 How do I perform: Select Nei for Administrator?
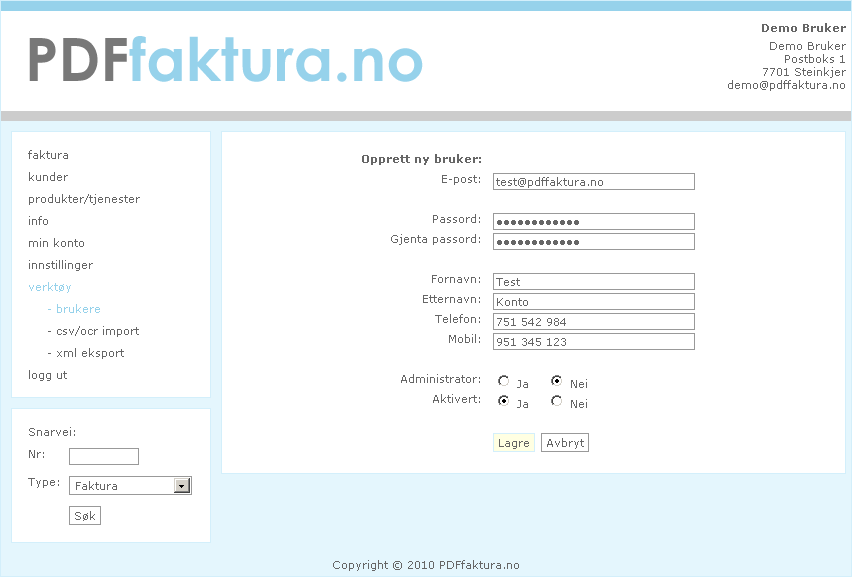[x=556, y=381]
